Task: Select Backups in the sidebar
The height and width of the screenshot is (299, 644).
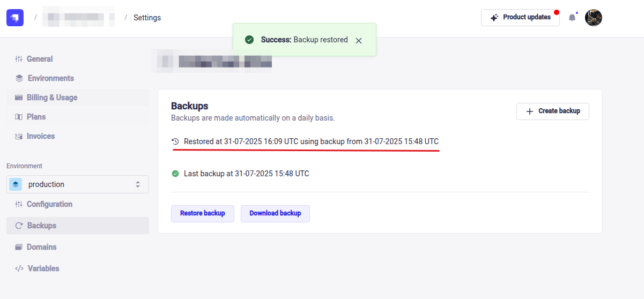Action: 42,226
